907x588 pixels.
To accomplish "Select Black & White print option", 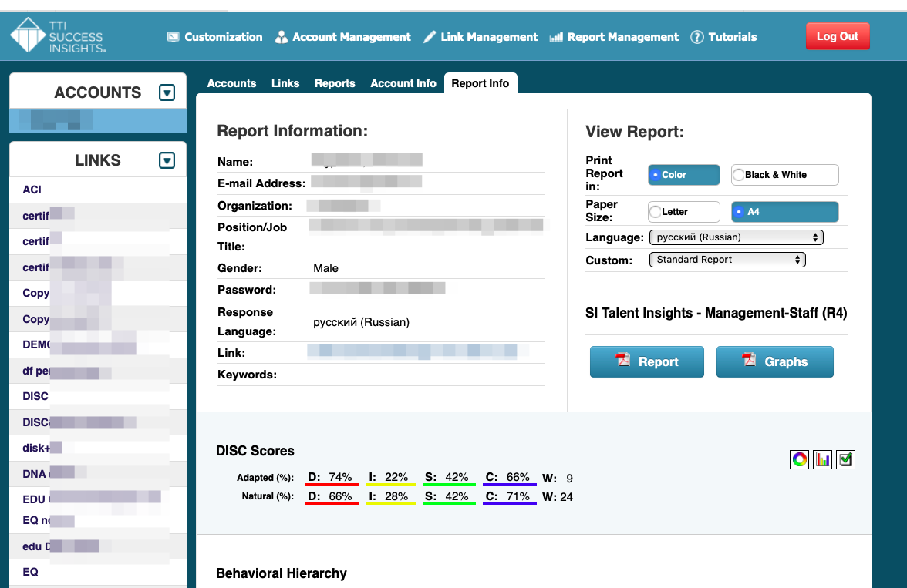I will pos(784,175).
